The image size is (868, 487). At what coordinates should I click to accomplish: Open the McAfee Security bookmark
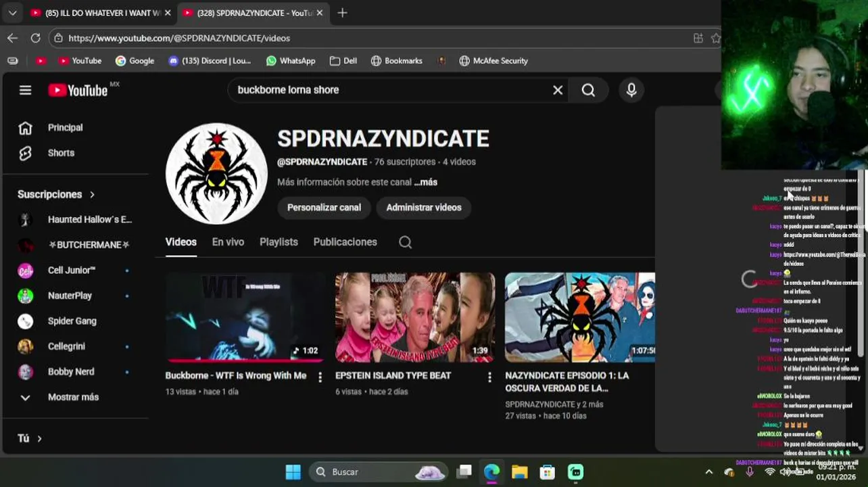493,61
